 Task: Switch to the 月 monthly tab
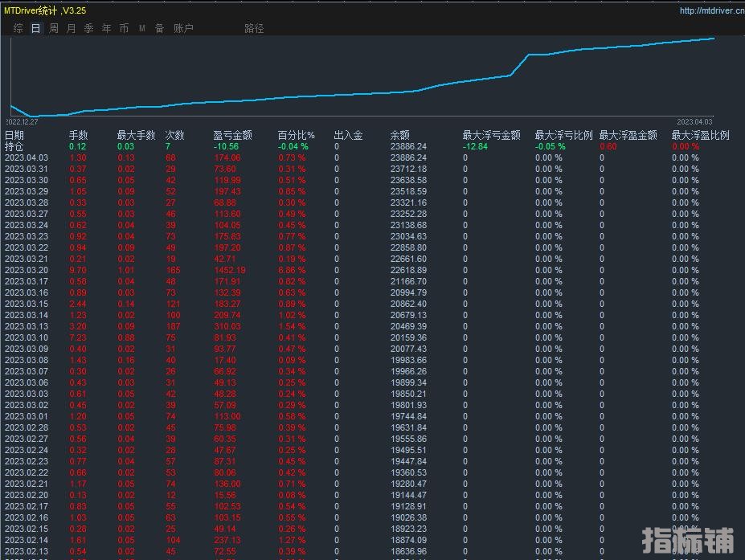point(72,28)
